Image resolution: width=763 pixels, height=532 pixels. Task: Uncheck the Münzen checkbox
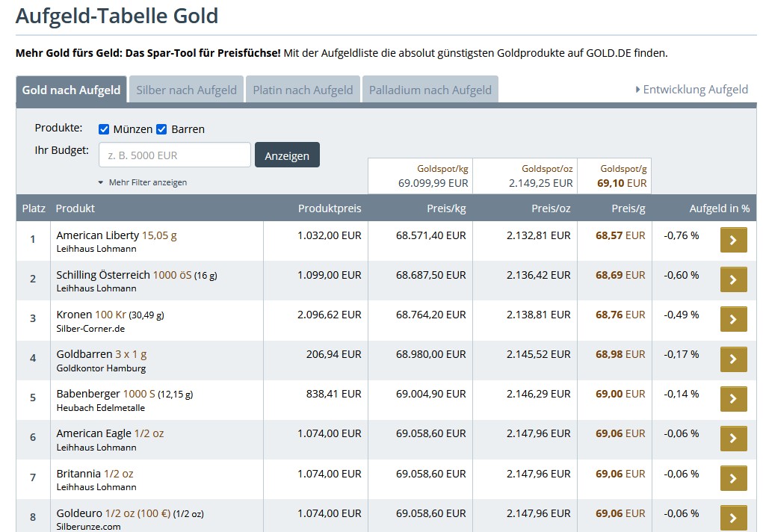(x=104, y=129)
